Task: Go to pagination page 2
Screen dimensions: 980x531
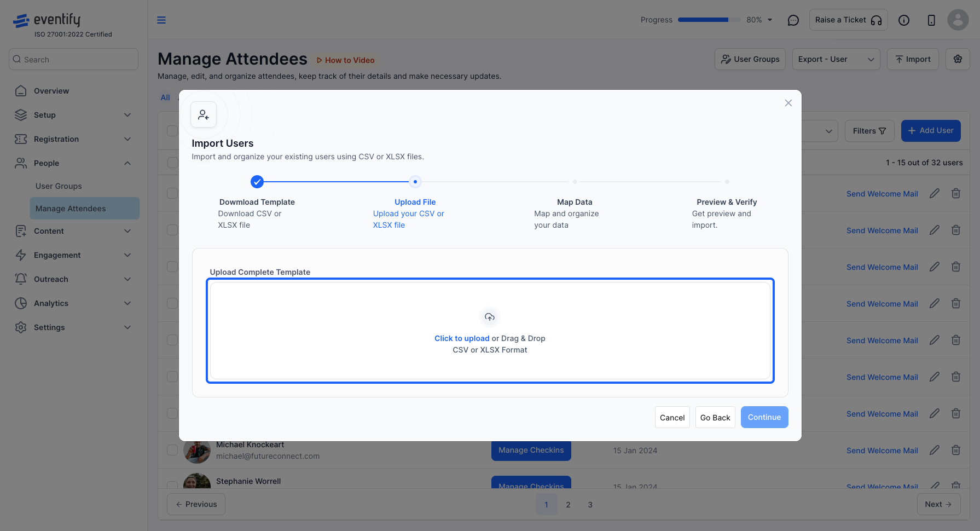Action: tap(568, 504)
